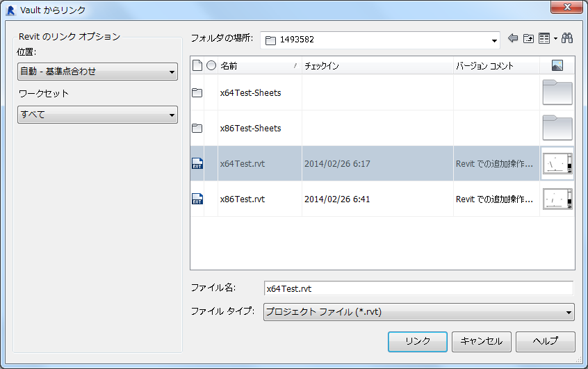This screenshot has width=588, height=369.
Task: Click the ファイル名 input field
Action: [x=418, y=288]
